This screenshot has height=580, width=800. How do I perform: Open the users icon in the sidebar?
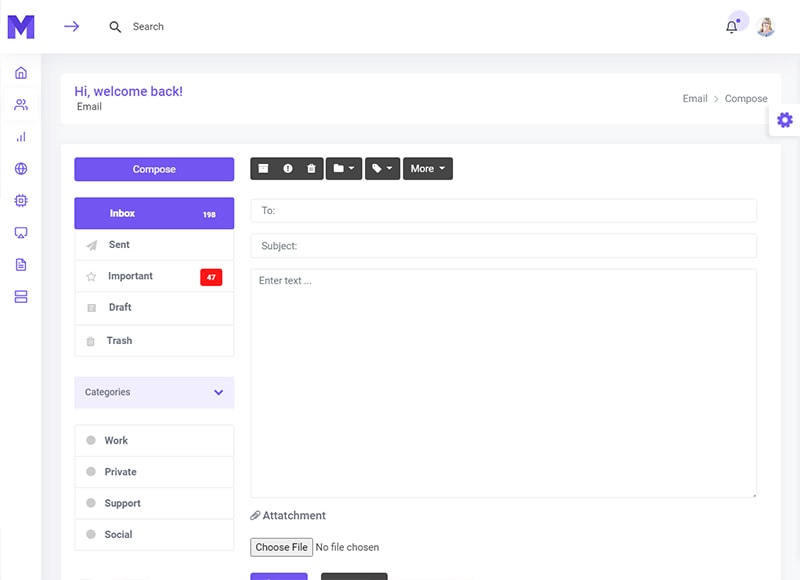pos(21,105)
